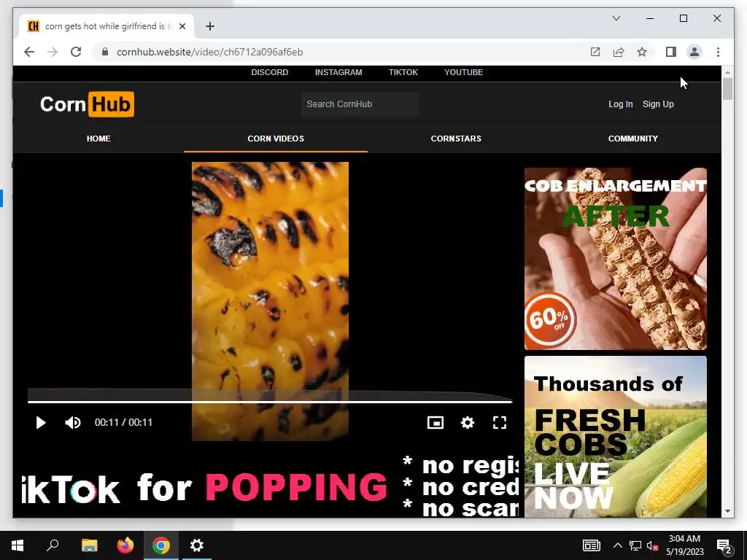Toggle the browser side panel
Viewport: 747px width, 560px height.
671,52
